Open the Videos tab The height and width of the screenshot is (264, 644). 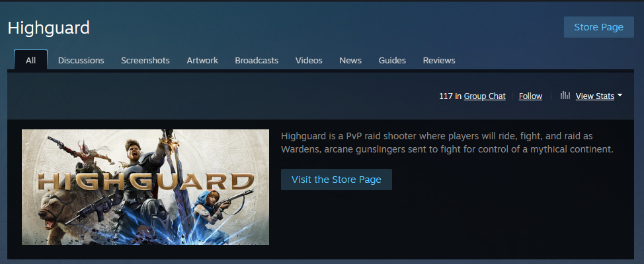pos(309,60)
